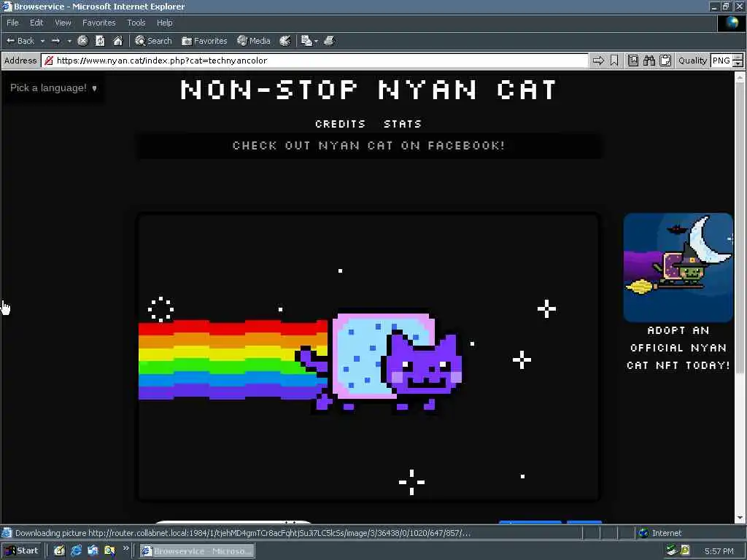This screenshot has width=747, height=560.
Task: Click the vertical scrollbar up arrow
Action: click(x=740, y=77)
